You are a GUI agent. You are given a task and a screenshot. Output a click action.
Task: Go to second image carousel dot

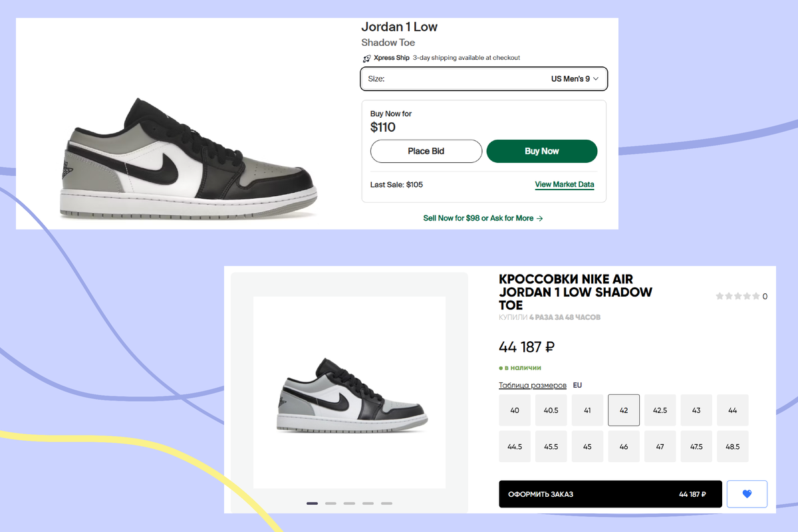coord(331,503)
